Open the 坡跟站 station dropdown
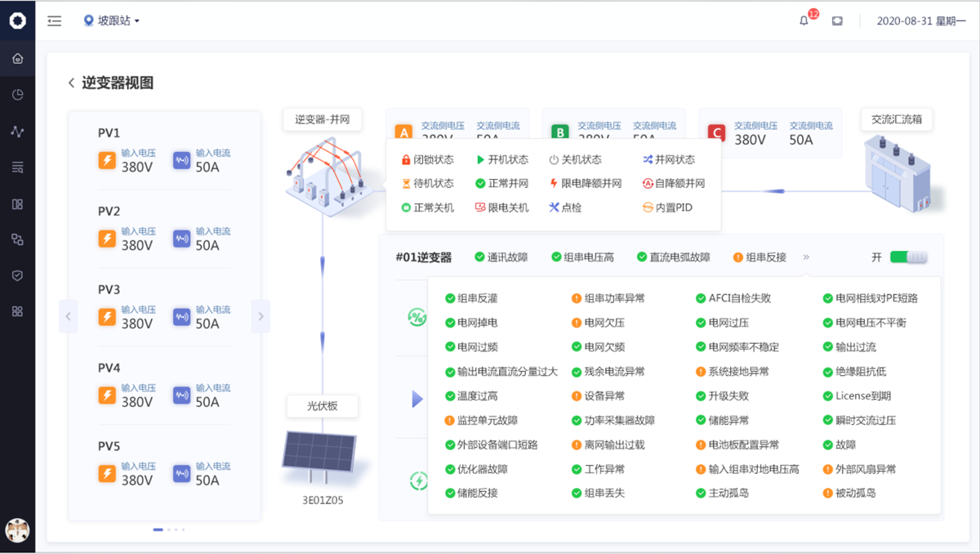Image resolution: width=980 pixels, height=554 pixels. pos(112,21)
